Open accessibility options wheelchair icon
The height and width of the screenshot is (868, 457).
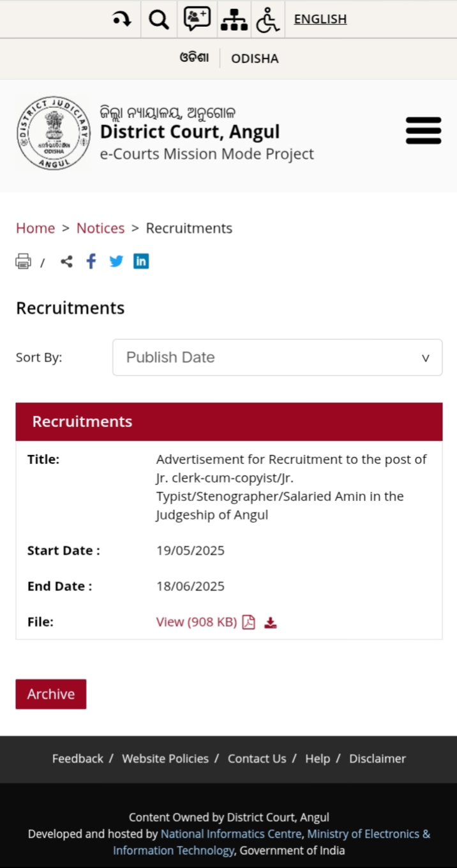click(268, 19)
